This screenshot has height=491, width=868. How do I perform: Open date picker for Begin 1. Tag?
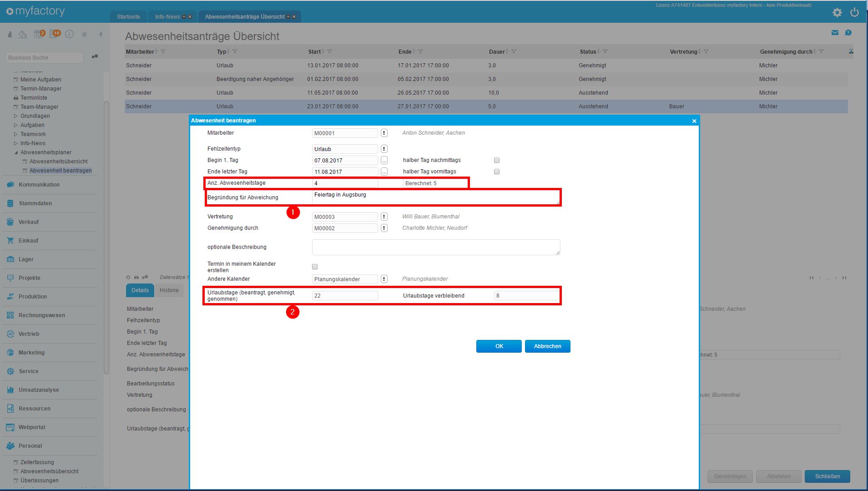coord(384,160)
